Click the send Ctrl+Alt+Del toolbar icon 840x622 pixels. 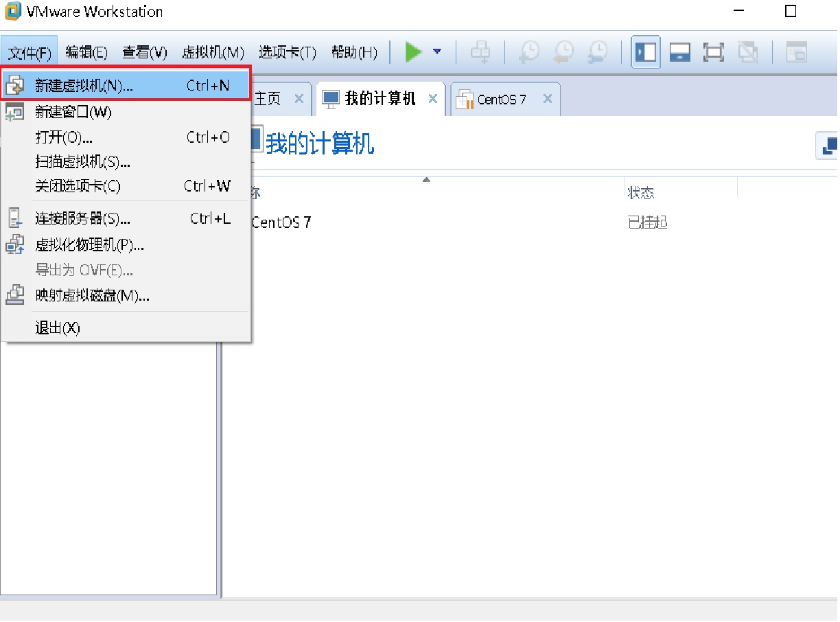(480, 51)
